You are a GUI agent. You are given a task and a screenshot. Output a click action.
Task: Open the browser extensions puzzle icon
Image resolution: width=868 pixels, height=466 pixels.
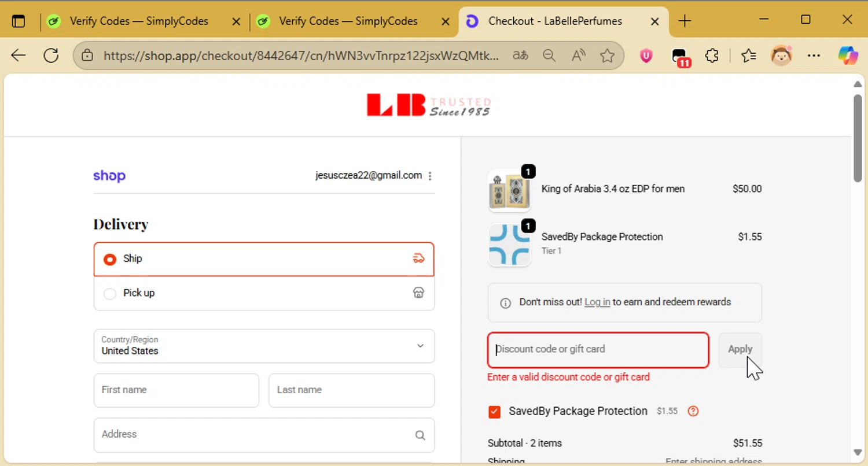[712, 56]
